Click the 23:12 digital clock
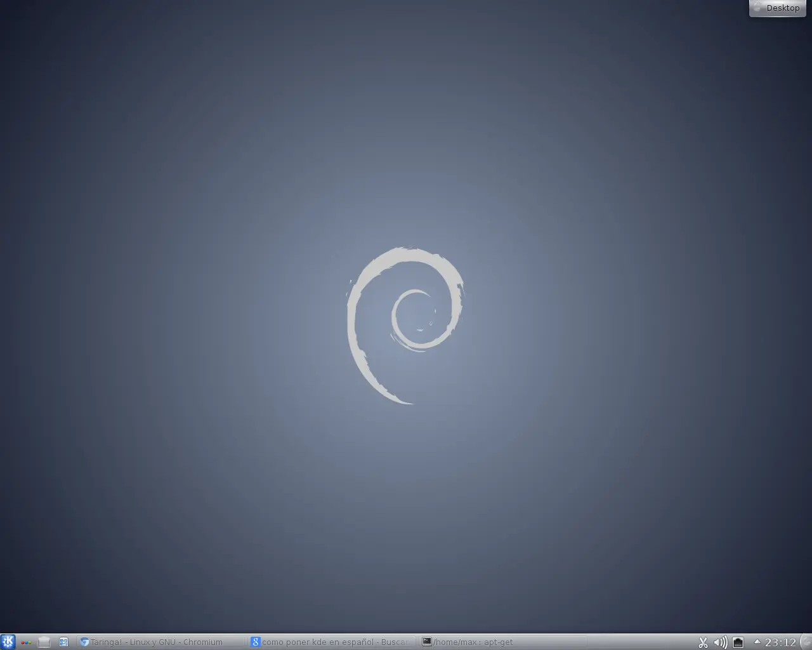812x650 pixels. click(x=780, y=642)
